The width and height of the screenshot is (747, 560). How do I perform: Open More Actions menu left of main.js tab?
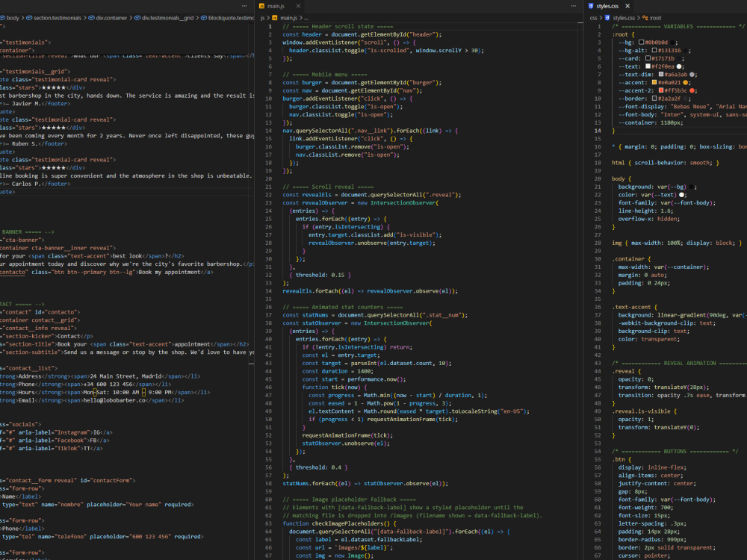tap(244, 6)
